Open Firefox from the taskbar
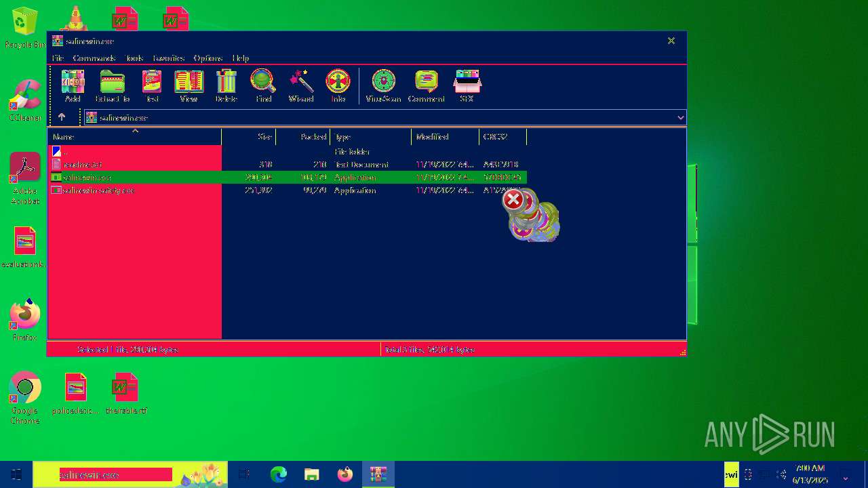Screen dimensions: 868x488 [344, 474]
